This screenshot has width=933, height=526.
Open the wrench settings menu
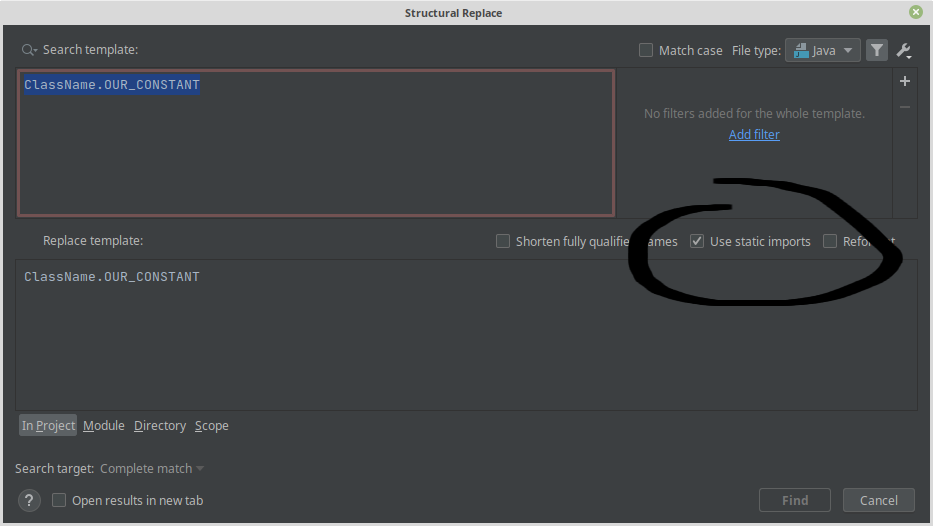[904, 51]
